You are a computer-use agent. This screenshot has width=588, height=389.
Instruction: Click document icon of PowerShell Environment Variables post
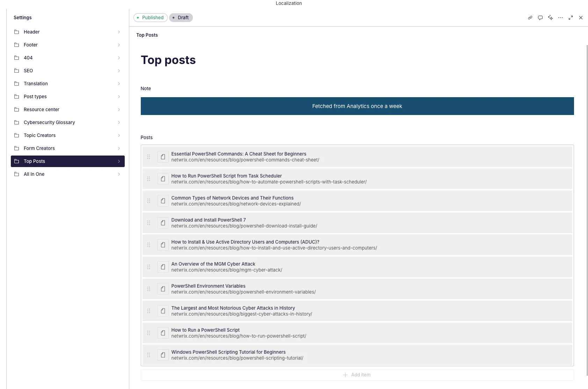[x=163, y=289]
